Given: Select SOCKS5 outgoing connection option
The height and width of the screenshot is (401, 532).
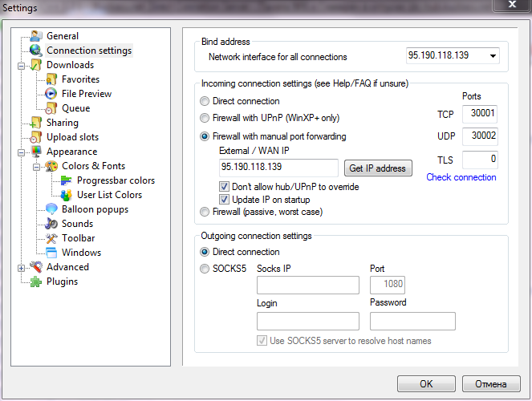Looking at the screenshot, I should coord(205,269).
